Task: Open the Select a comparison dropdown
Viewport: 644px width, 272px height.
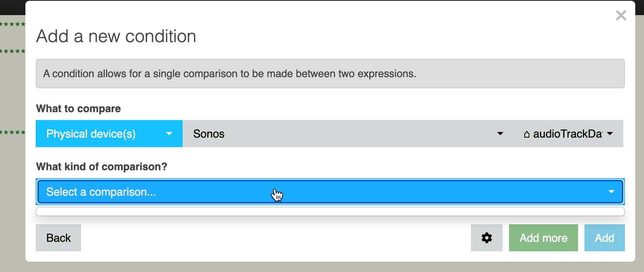Action: [x=330, y=192]
